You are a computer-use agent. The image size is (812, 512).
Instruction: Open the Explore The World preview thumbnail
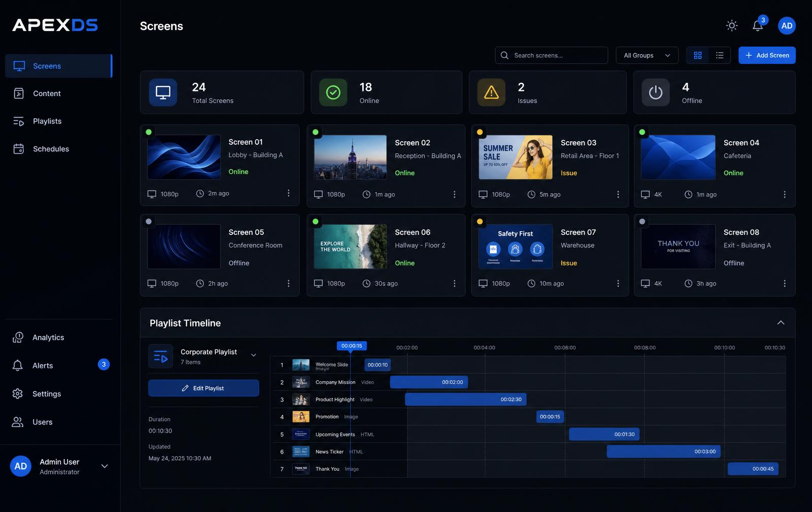pyautogui.click(x=350, y=246)
